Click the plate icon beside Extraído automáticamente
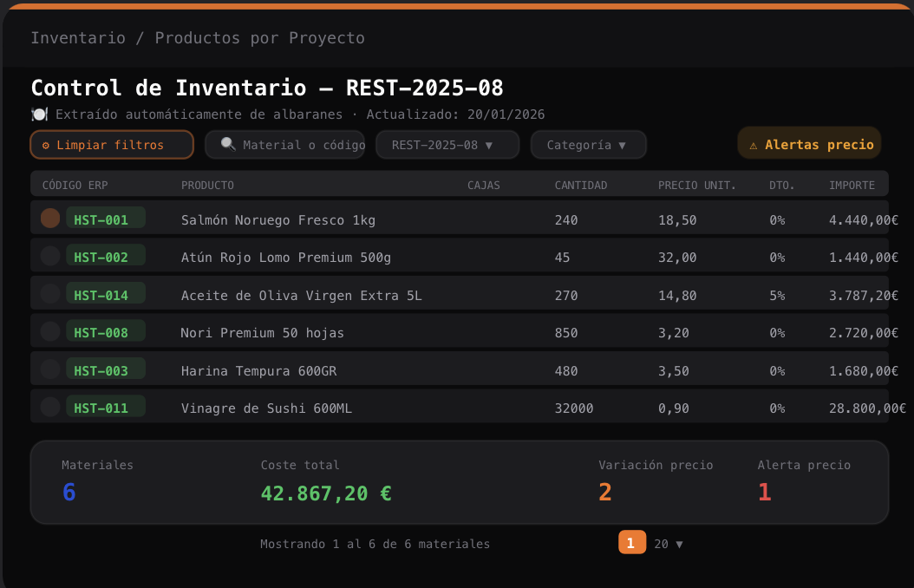This screenshot has width=914, height=588. (x=39, y=114)
